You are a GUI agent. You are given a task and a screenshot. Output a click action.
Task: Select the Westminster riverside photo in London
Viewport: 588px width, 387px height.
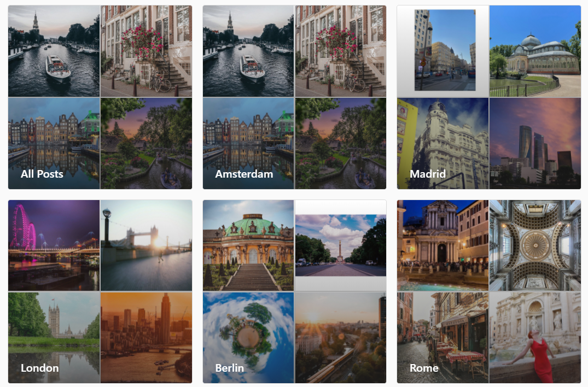(x=54, y=338)
